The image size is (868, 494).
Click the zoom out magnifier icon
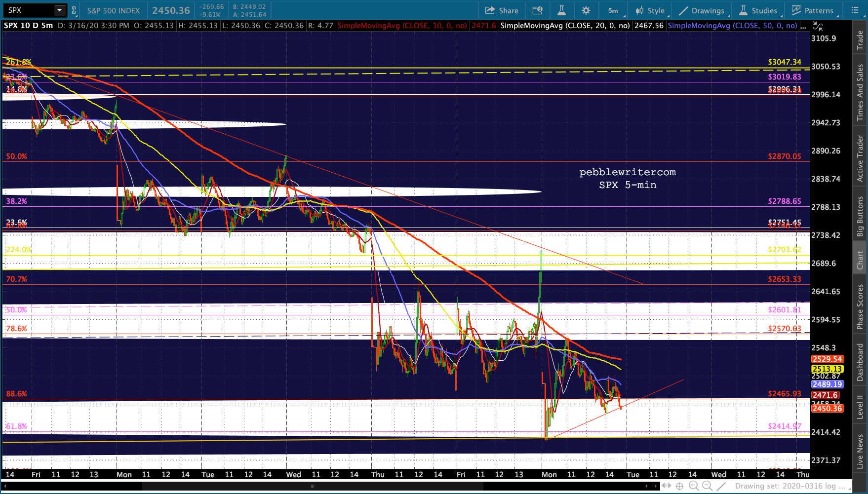click(707, 486)
